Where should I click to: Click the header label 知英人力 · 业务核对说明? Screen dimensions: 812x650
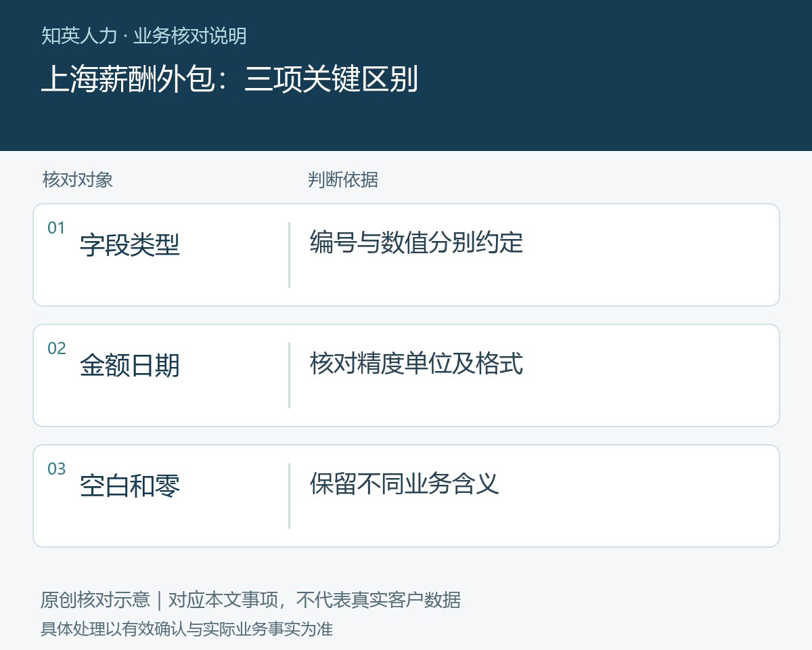(x=143, y=36)
